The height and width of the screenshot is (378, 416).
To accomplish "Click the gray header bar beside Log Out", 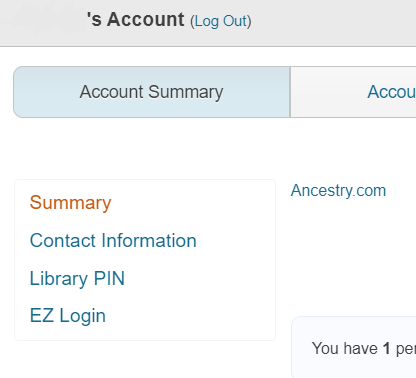I will click(x=333, y=23).
